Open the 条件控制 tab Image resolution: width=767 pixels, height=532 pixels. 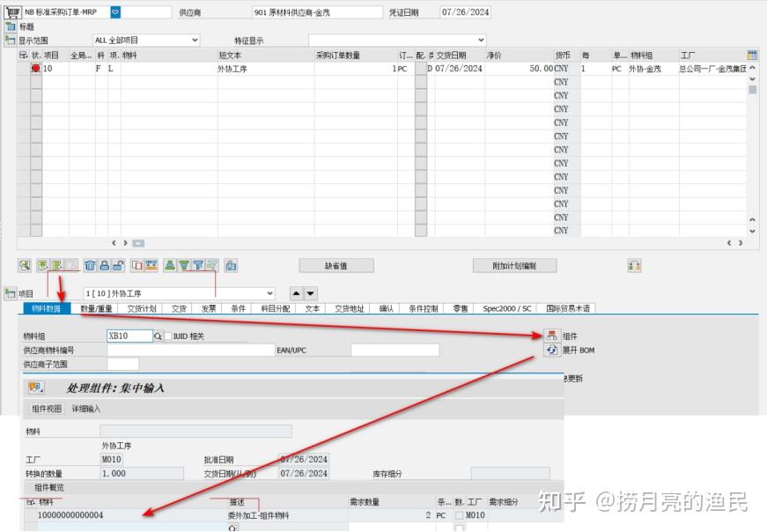[x=423, y=308]
